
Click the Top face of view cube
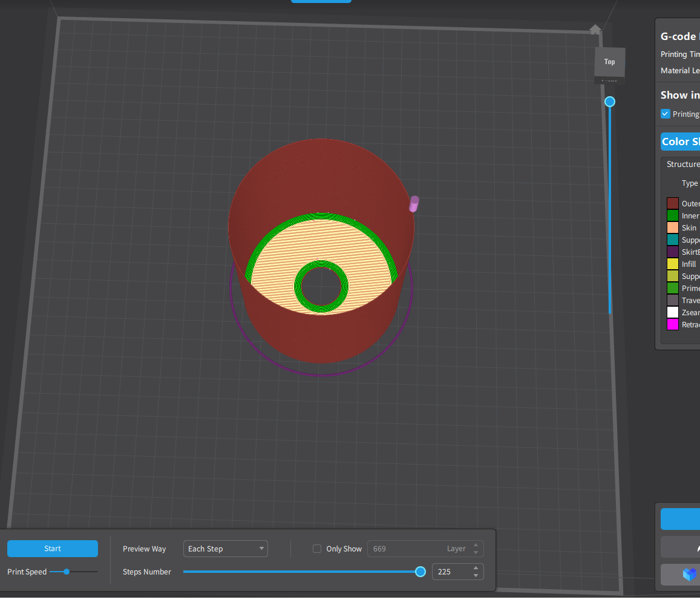click(x=609, y=62)
